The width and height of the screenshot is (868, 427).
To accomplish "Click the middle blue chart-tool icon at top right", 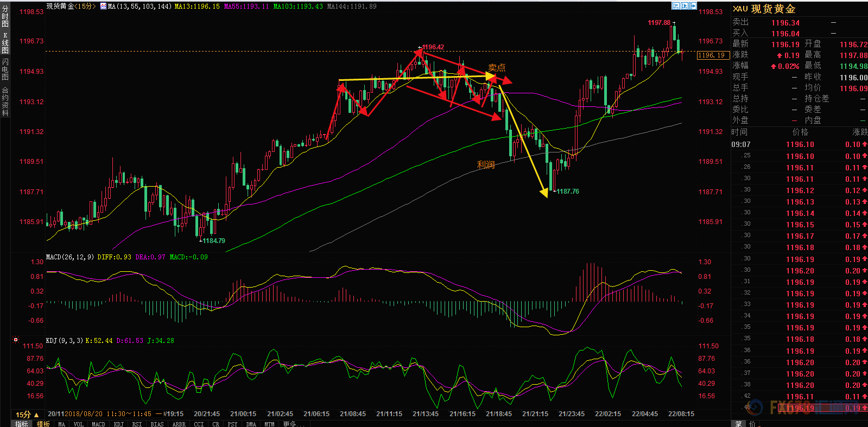I will 684,6.
